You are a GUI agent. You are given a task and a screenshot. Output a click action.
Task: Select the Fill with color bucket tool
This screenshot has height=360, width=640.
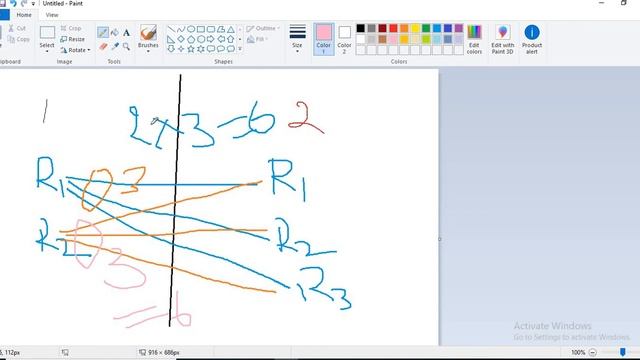(115, 33)
